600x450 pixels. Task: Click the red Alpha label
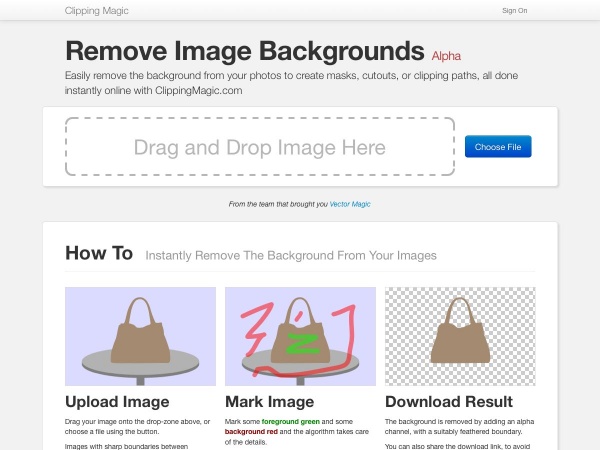click(446, 56)
